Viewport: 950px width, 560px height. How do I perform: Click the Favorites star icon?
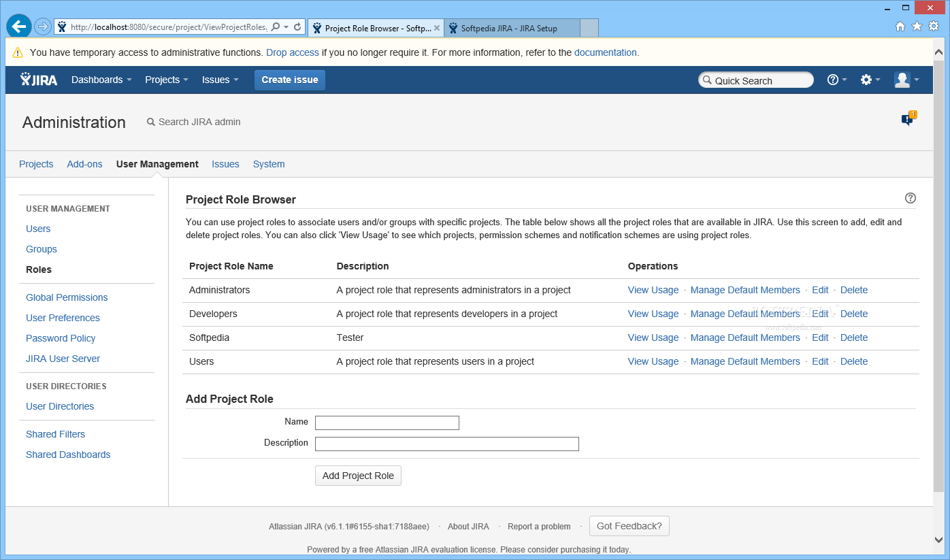pos(917,26)
